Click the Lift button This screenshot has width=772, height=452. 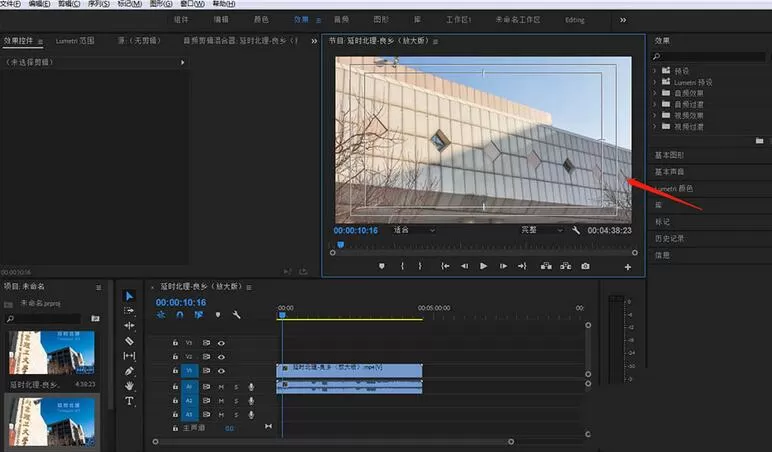(x=546, y=266)
